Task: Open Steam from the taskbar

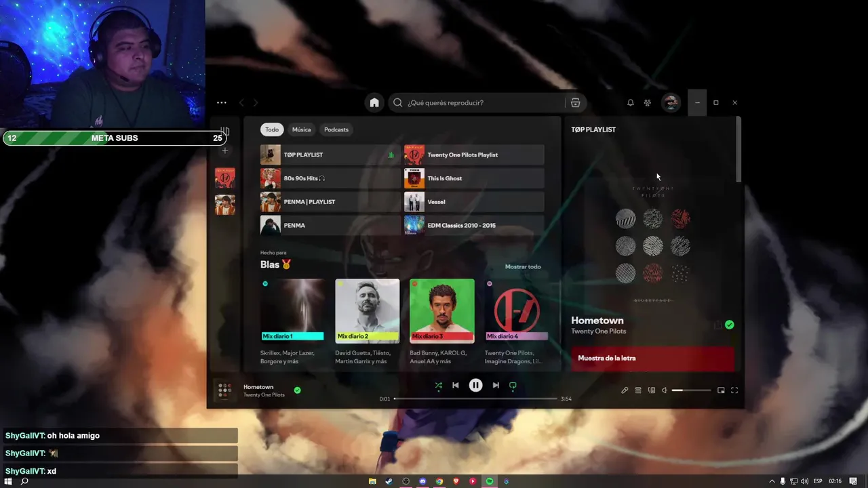Action: (x=389, y=481)
